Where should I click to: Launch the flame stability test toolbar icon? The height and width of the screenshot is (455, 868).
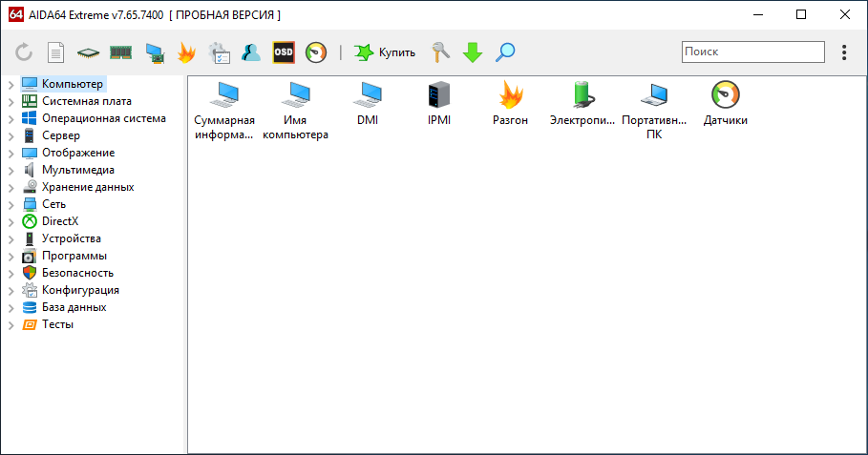point(186,52)
